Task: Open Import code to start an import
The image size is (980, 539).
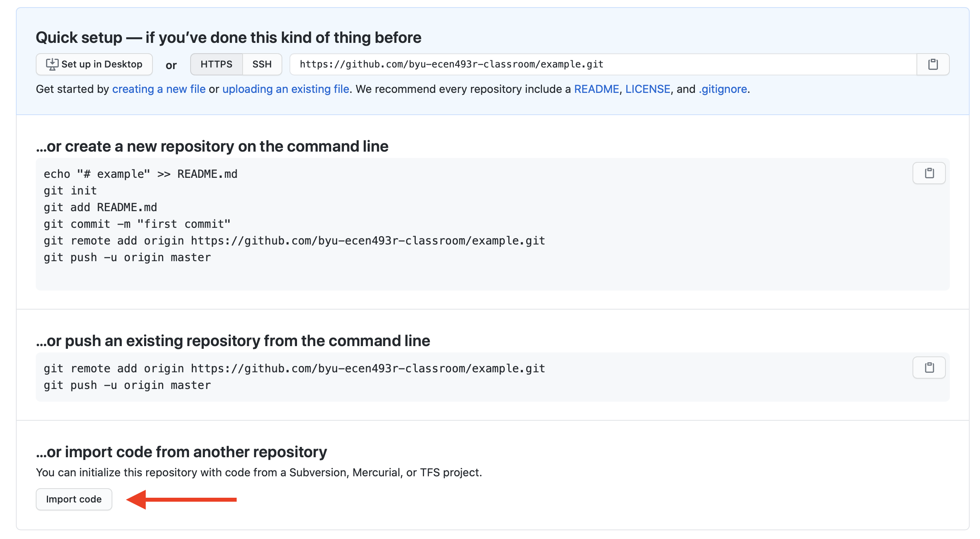Action: [x=74, y=499]
